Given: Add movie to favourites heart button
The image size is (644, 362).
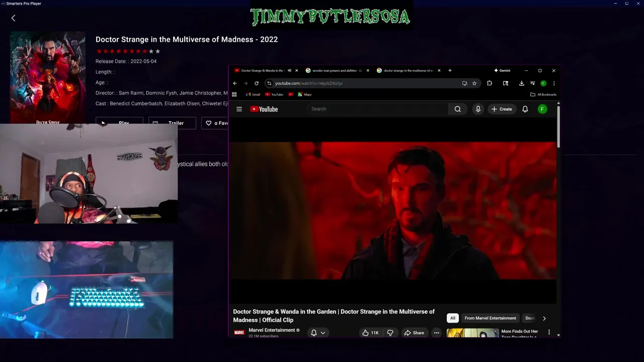Looking at the screenshot, I should 215,123.
